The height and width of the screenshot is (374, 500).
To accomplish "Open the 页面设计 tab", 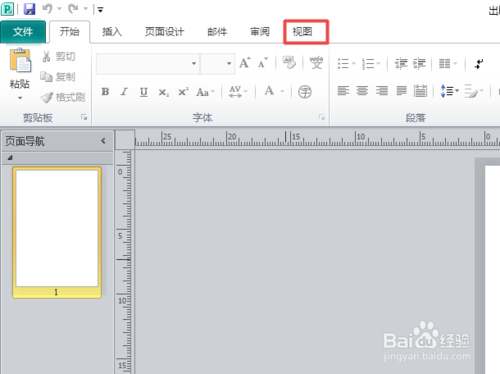I will pyautogui.click(x=164, y=32).
